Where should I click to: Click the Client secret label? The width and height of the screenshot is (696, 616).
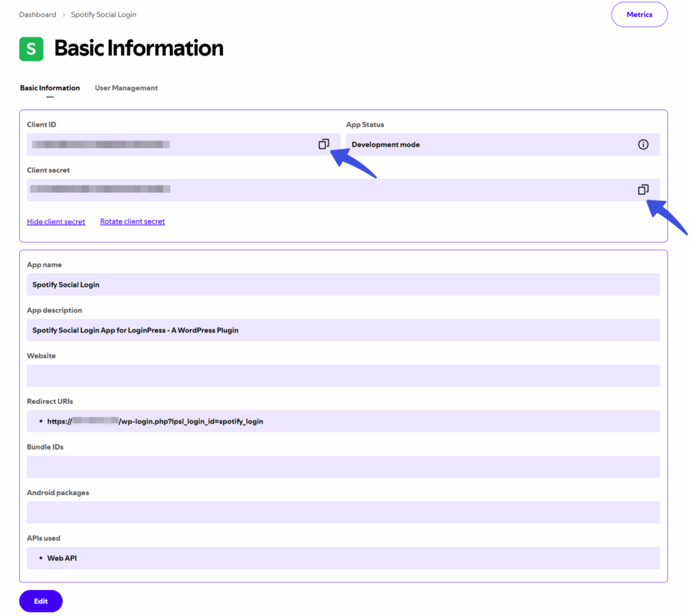[x=48, y=170]
